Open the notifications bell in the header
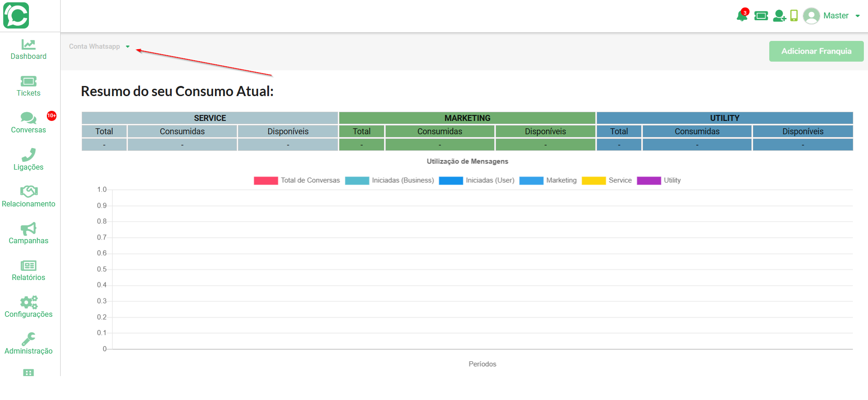 [742, 16]
